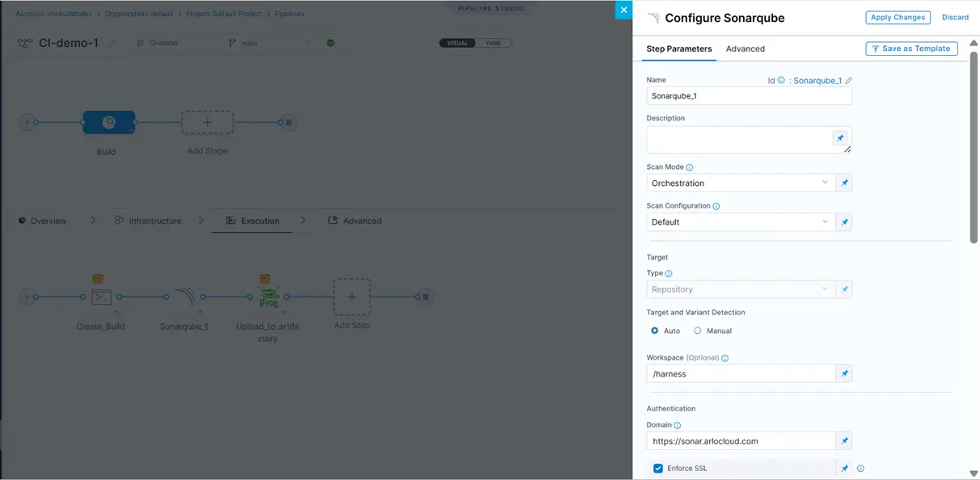Screen dimensions: 980x480
Task: Click the Domain URL field
Action: tap(741, 441)
